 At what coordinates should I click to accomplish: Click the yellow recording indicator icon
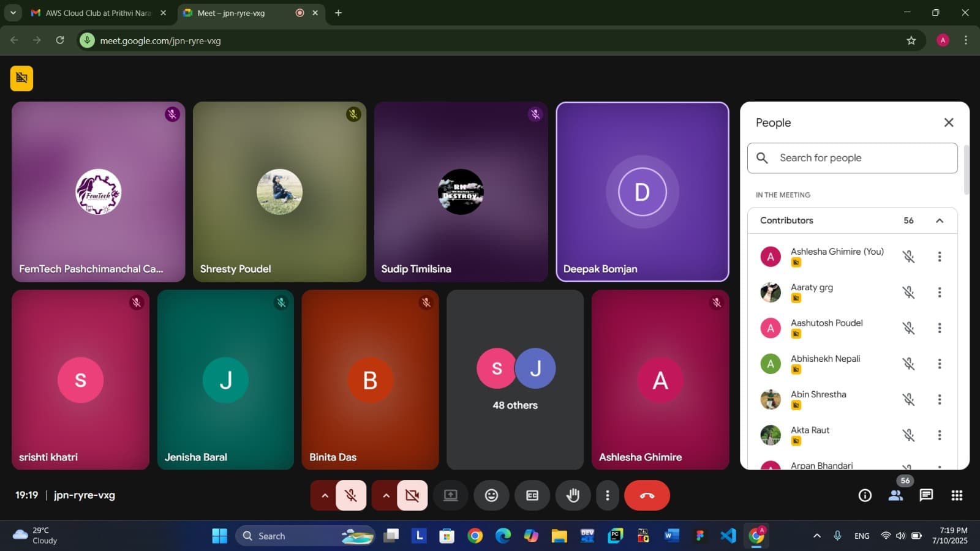[21, 78]
